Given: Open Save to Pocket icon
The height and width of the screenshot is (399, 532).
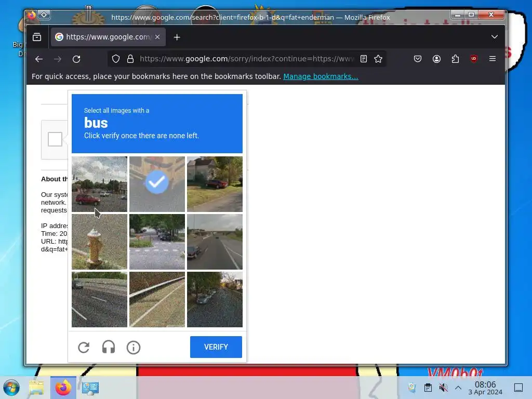Looking at the screenshot, I should [x=418, y=59].
